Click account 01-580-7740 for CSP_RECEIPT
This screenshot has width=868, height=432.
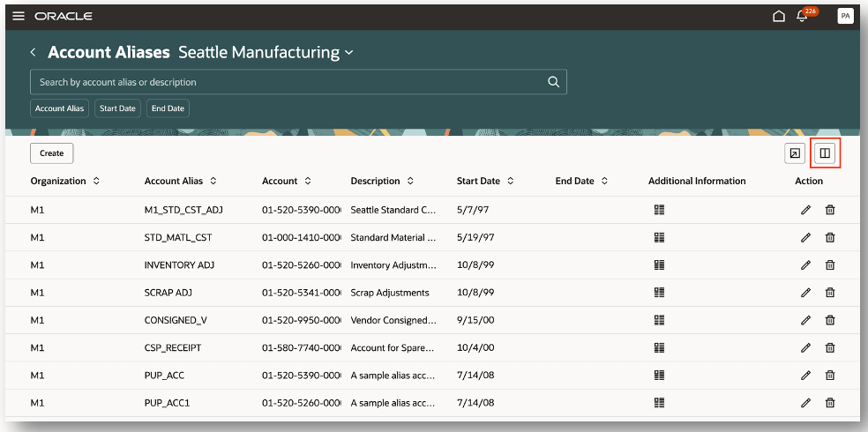[x=301, y=347]
